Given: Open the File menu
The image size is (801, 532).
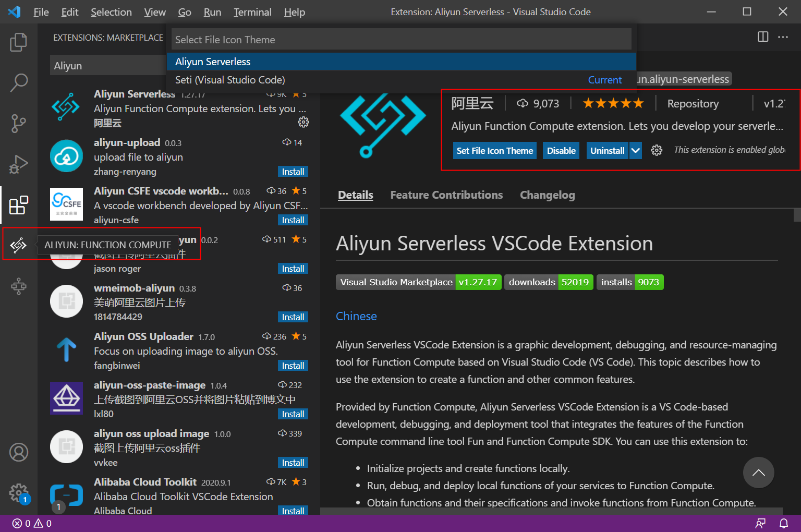Looking at the screenshot, I should click(x=41, y=11).
